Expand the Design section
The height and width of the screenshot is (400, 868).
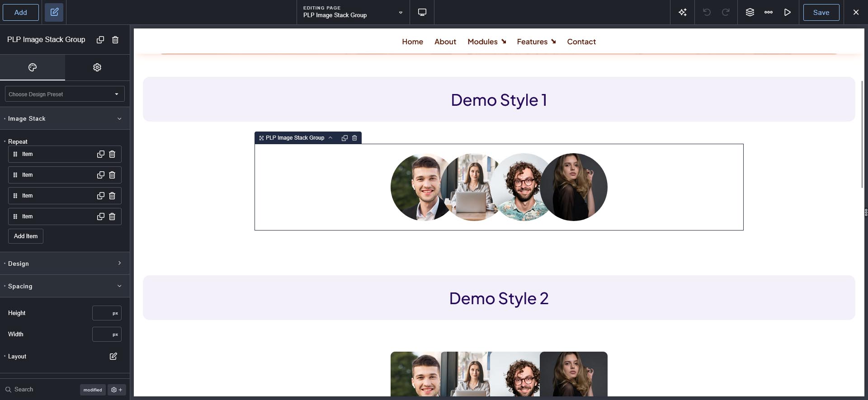click(65, 264)
